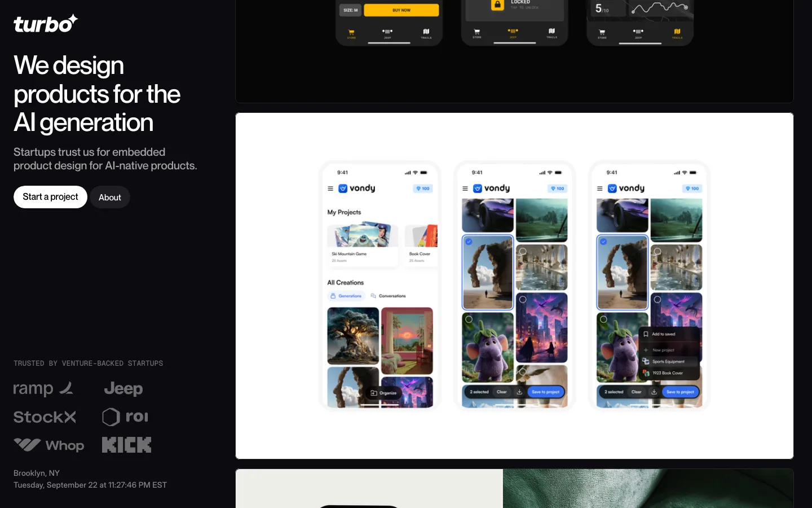
Task: Choose Add to saved in the popup menu
Action: click(x=669, y=334)
